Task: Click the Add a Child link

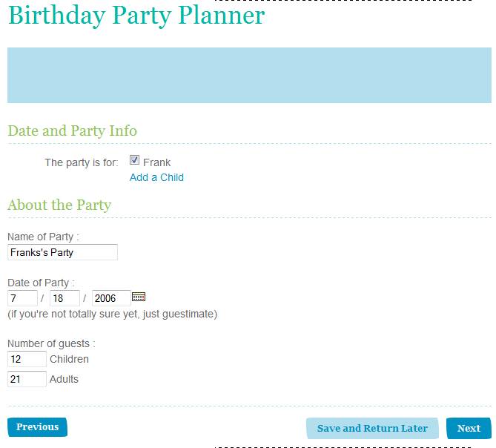Action: click(x=156, y=177)
